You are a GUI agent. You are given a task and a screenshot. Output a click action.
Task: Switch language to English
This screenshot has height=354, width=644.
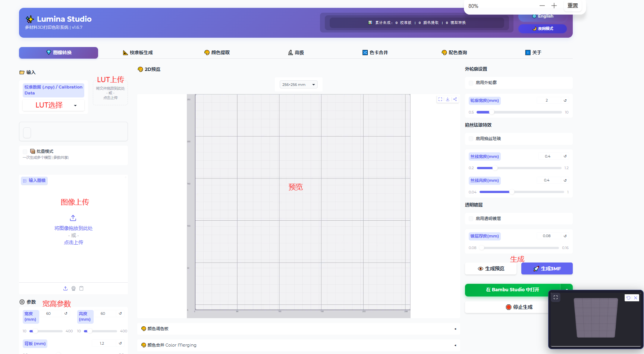543,16
